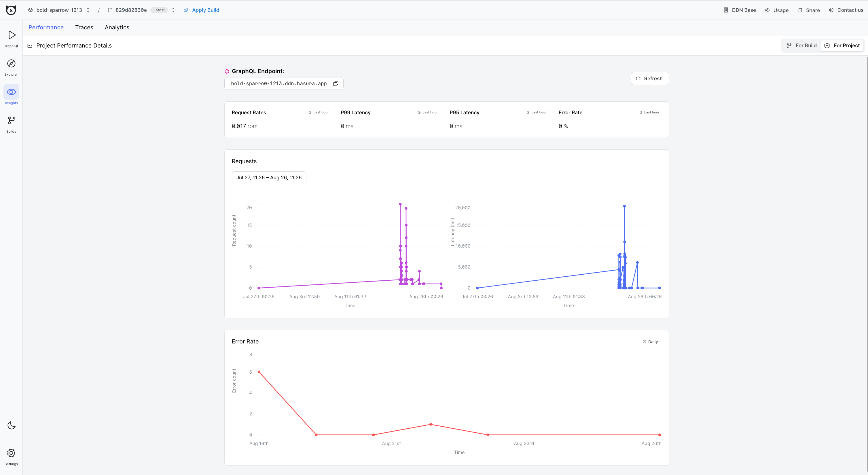Image resolution: width=868 pixels, height=475 pixels.
Task: Open the Requests date range picker
Action: tap(269, 178)
